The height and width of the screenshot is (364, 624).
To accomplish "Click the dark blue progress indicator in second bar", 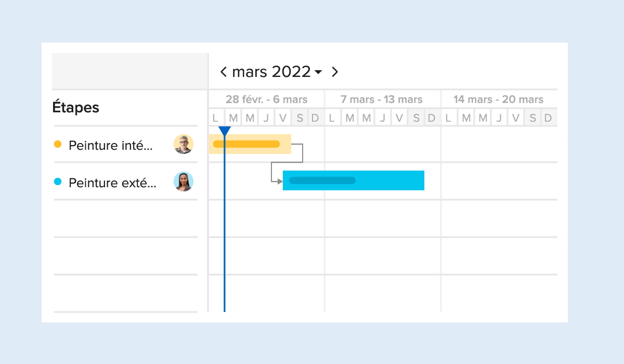I will [x=322, y=180].
